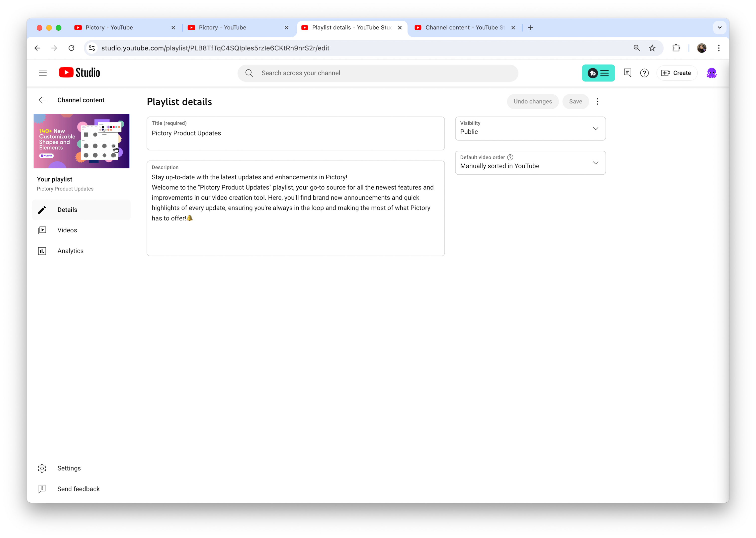The height and width of the screenshot is (538, 756).
Task: Click the Save button for playlist details
Action: click(x=576, y=101)
